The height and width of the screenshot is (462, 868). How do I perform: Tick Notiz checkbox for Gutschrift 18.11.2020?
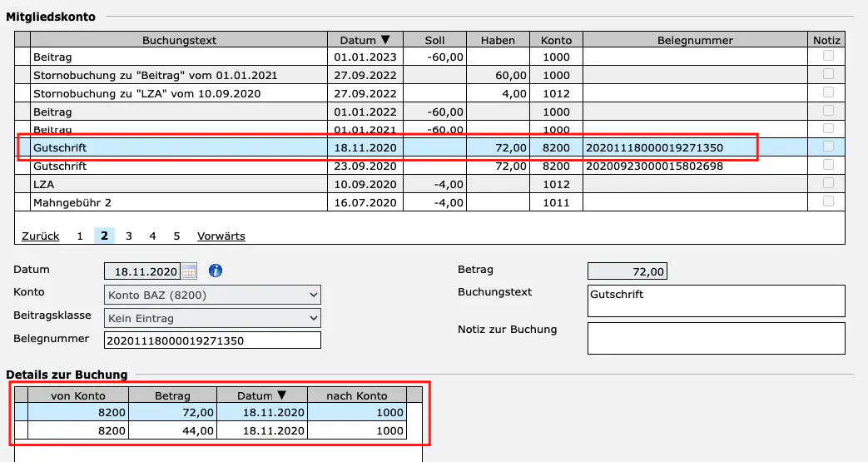828,147
